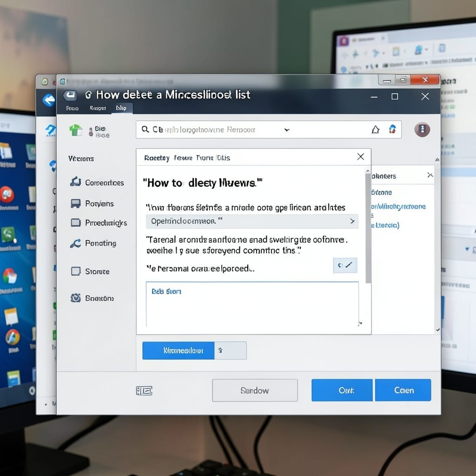The height and width of the screenshot is (476, 476).
Task: Click the yellow note desktop icon
Action: [11, 317]
